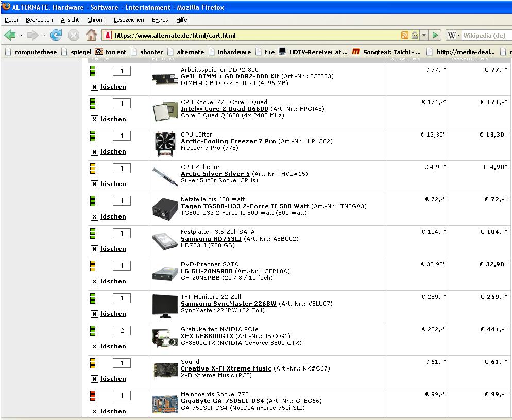Screen dimensions: 512x420
Task: Open the media-deal bookmark
Action: 461,52
